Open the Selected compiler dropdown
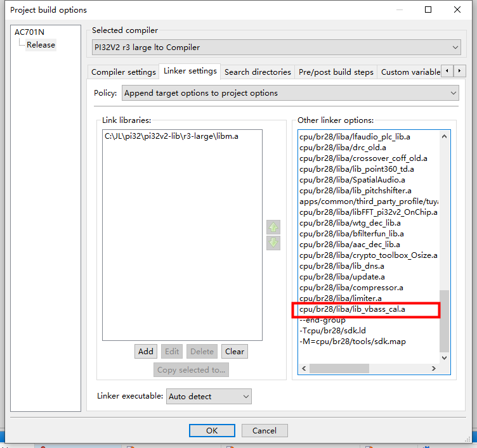477x448 pixels. point(276,48)
